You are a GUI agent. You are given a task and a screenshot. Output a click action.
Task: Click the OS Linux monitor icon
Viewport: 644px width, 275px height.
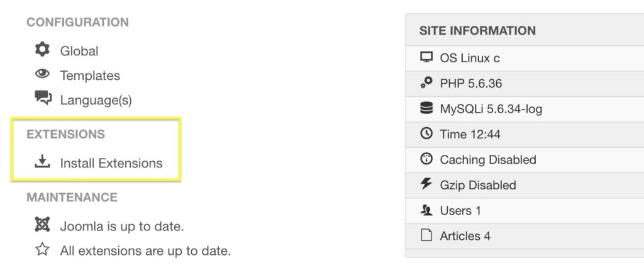426,58
